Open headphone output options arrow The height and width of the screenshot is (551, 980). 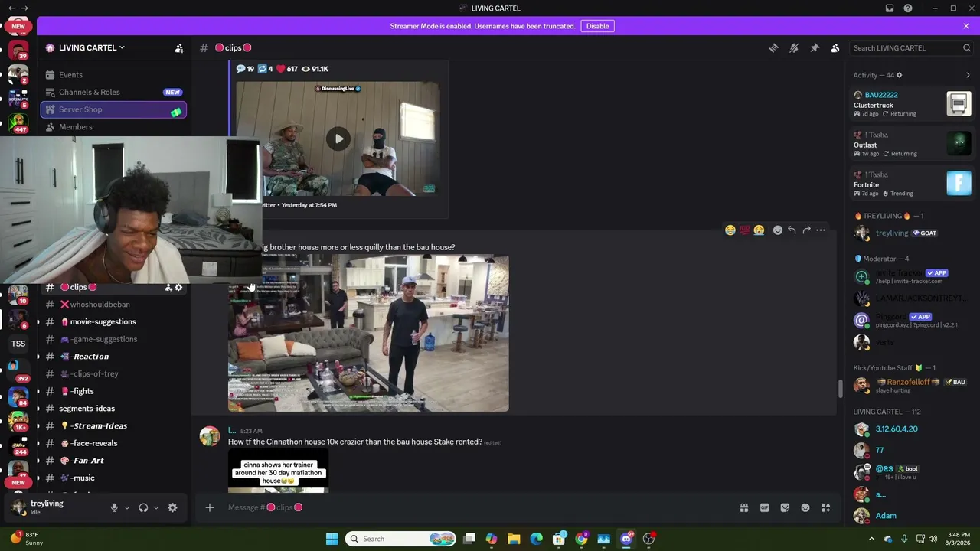click(156, 507)
